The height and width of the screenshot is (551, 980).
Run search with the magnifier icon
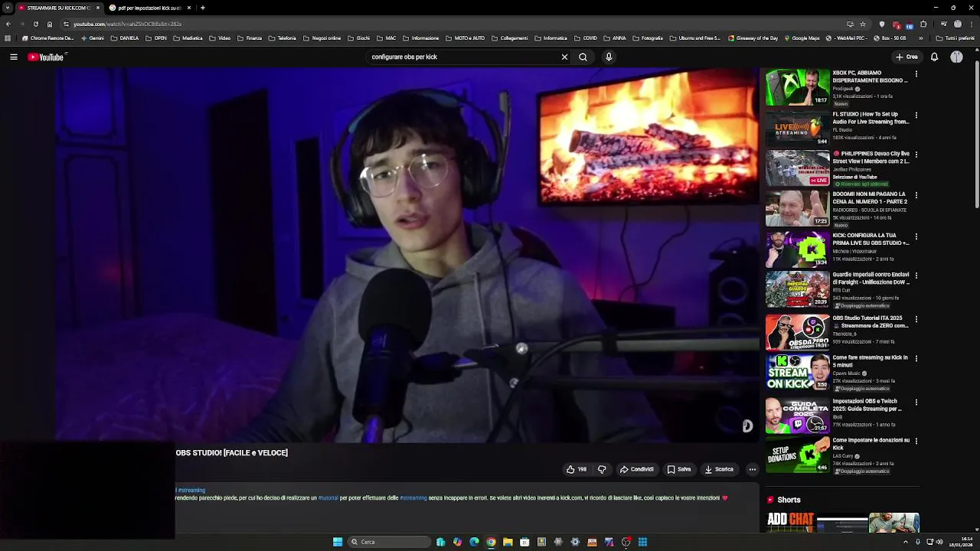click(x=583, y=57)
